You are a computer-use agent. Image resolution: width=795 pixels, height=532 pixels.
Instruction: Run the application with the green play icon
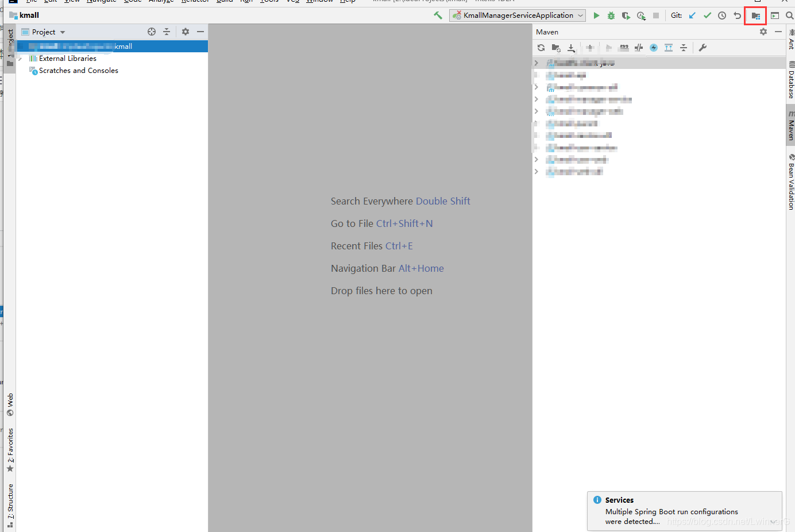point(596,16)
